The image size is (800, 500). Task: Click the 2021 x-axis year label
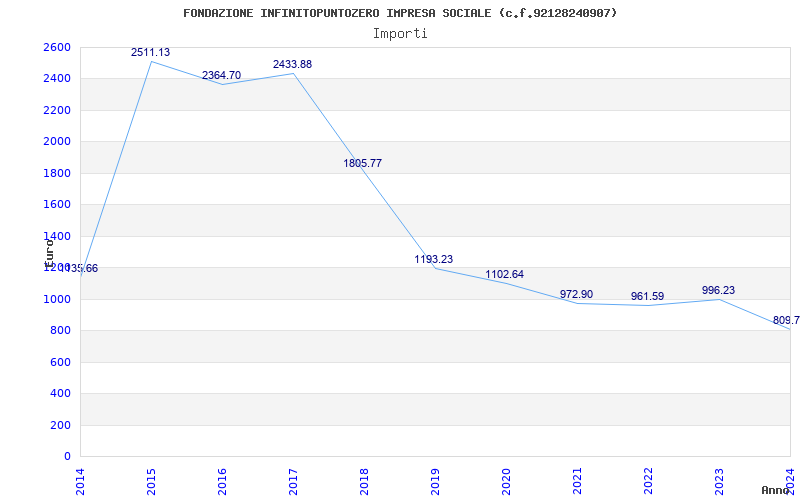pos(577,482)
